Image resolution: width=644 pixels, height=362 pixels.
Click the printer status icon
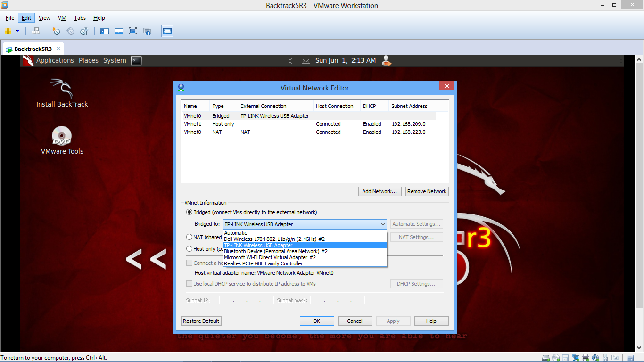[585, 358]
